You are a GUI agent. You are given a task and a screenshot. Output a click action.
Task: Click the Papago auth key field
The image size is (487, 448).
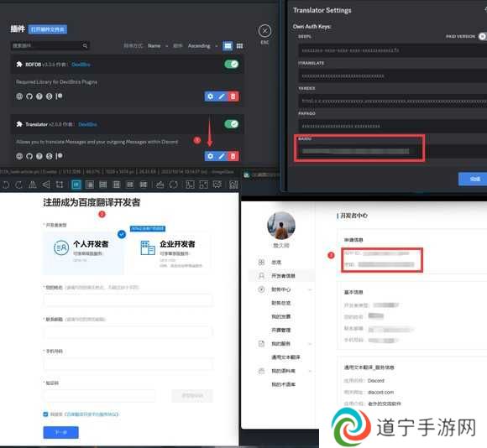(393, 127)
